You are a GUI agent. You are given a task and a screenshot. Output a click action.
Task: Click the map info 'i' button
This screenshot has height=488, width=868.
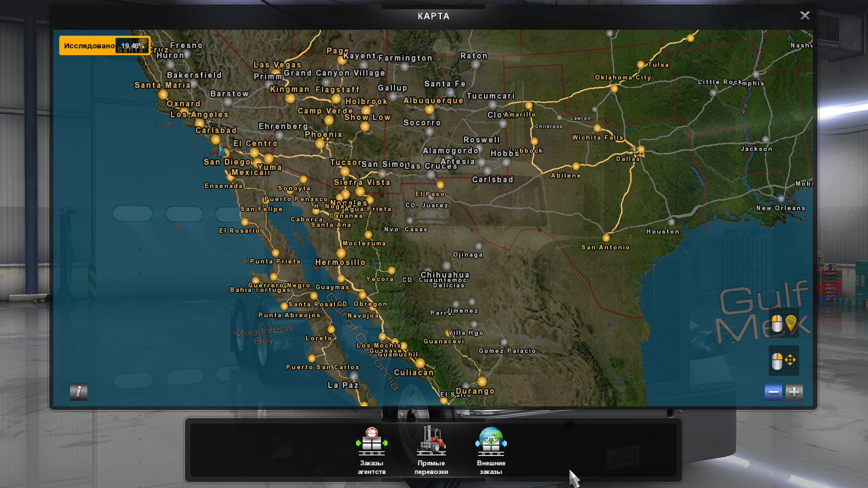[x=79, y=392]
